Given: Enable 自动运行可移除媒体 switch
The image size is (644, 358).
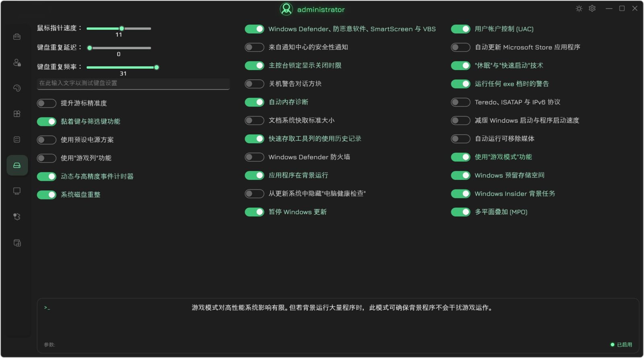Looking at the screenshot, I should click(460, 139).
